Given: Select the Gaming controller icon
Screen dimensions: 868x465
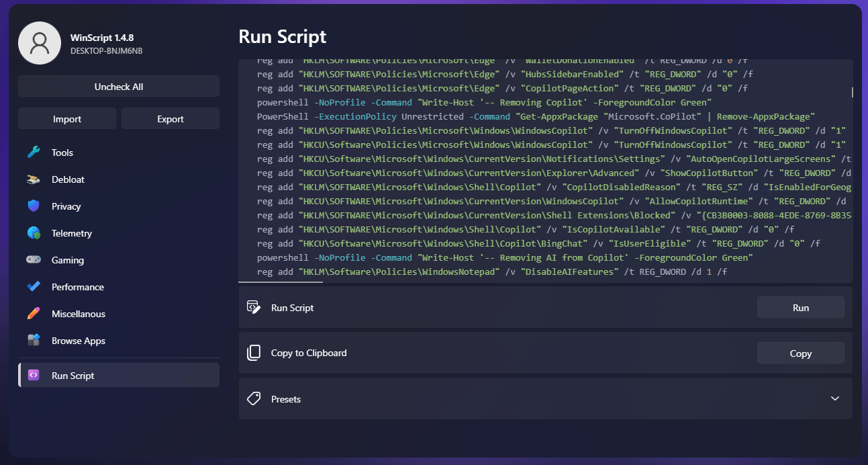Looking at the screenshot, I should point(35,260).
